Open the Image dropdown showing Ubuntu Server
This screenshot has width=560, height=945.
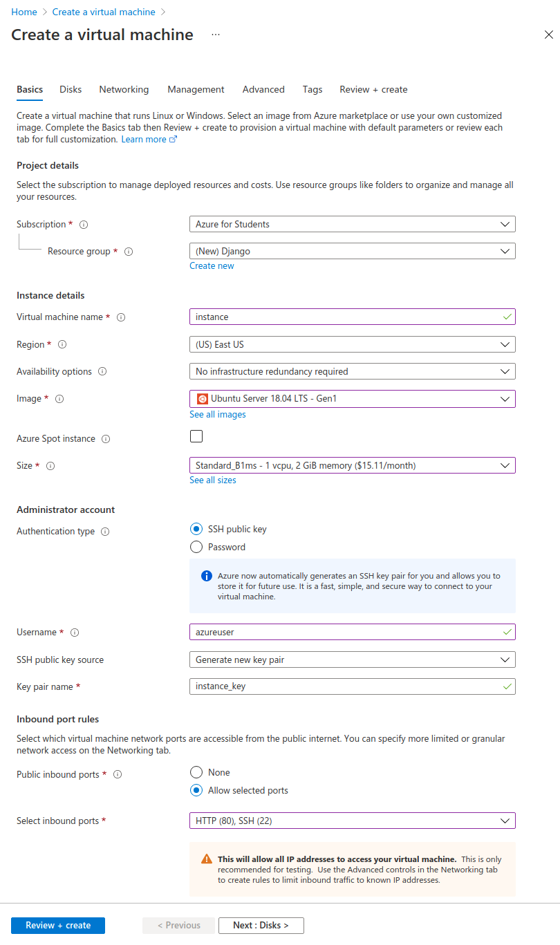point(352,399)
